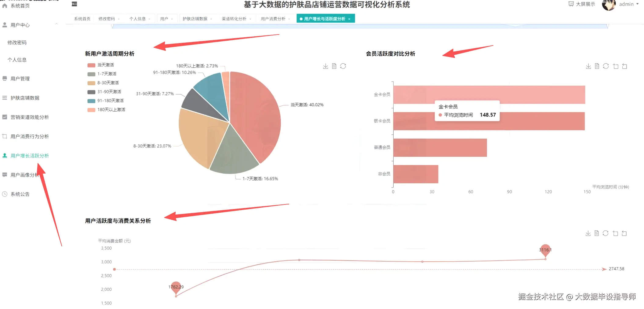Close the 用户消费分析 tab
The width and height of the screenshot is (644, 309).
click(x=289, y=18)
